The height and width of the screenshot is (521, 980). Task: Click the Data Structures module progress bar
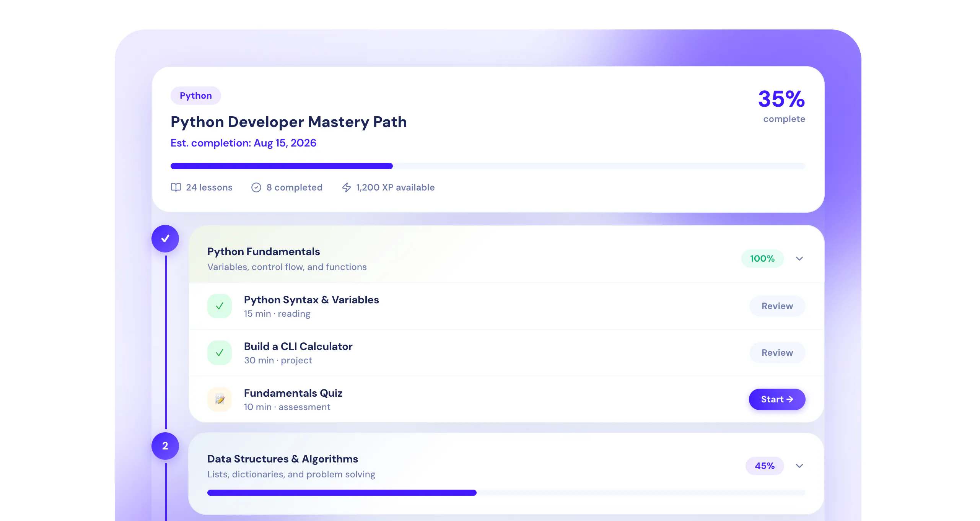pos(506,493)
